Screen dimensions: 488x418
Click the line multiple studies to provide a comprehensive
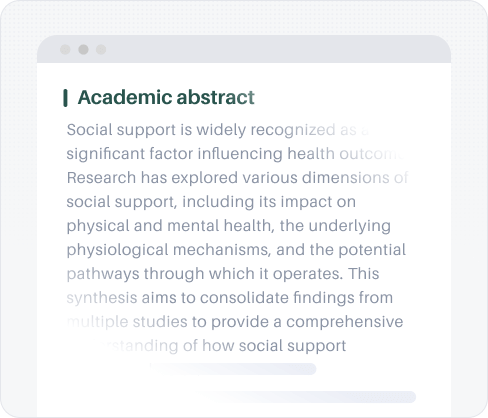pos(235,322)
